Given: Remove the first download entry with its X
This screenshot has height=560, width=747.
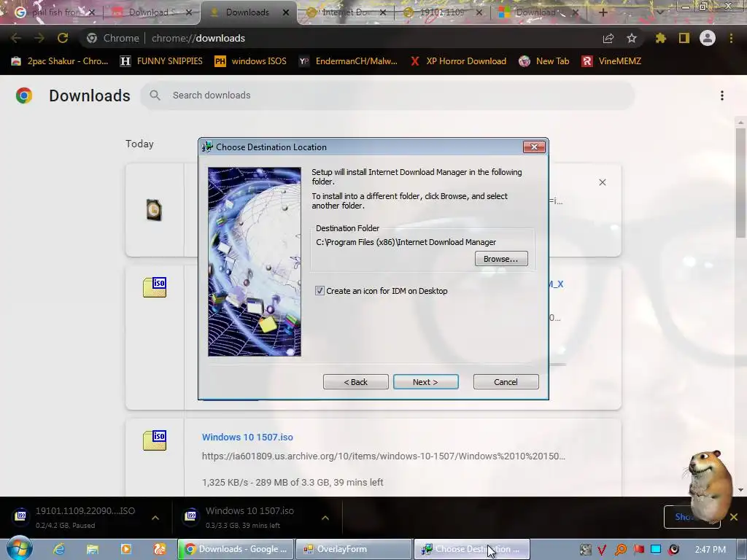Looking at the screenshot, I should click(602, 182).
